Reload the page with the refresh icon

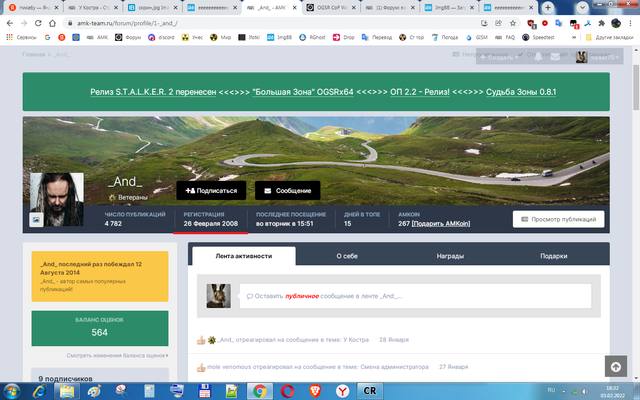[x=38, y=23]
